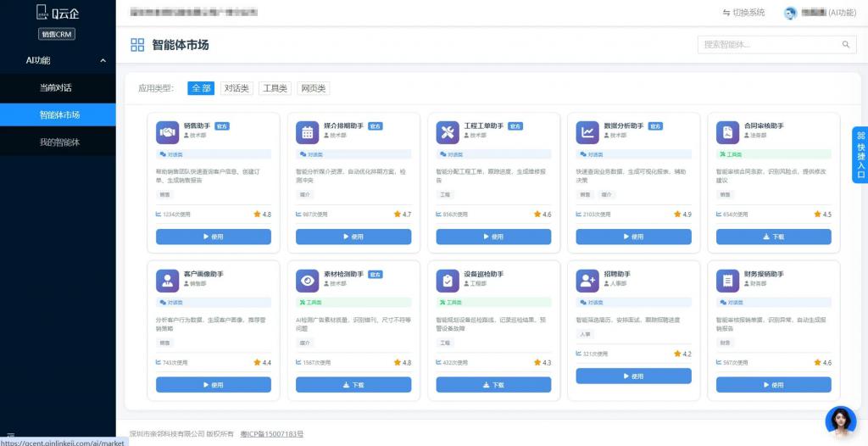
Task: Click the 4.9 star rating on 数据分析助手
Action: (x=682, y=214)
